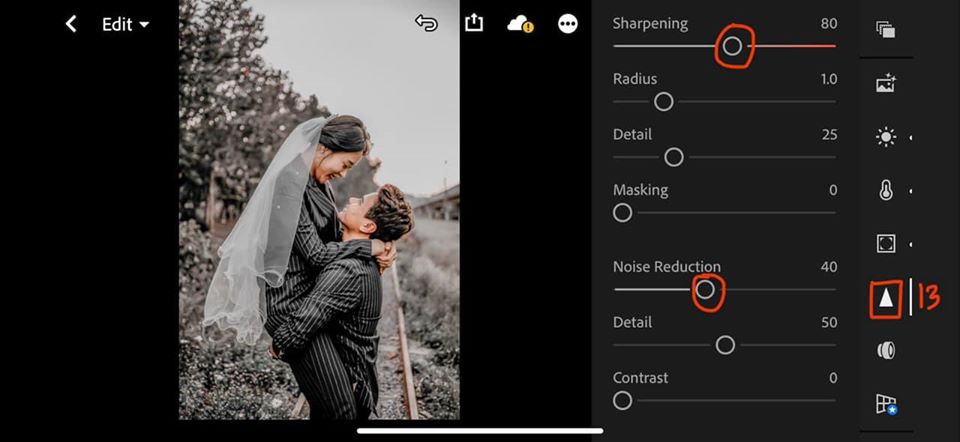
Task: Open the Optics lens panel icon
Action: [x=885, y=350]
